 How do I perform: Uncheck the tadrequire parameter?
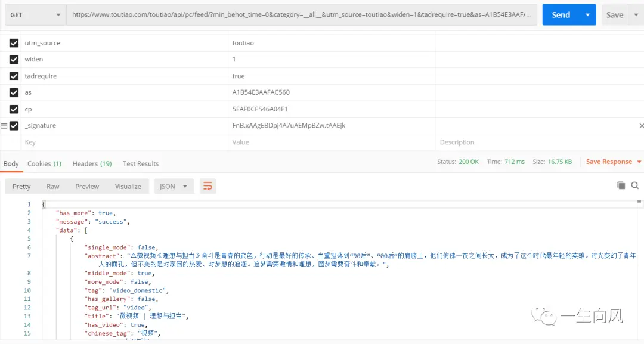14,76
